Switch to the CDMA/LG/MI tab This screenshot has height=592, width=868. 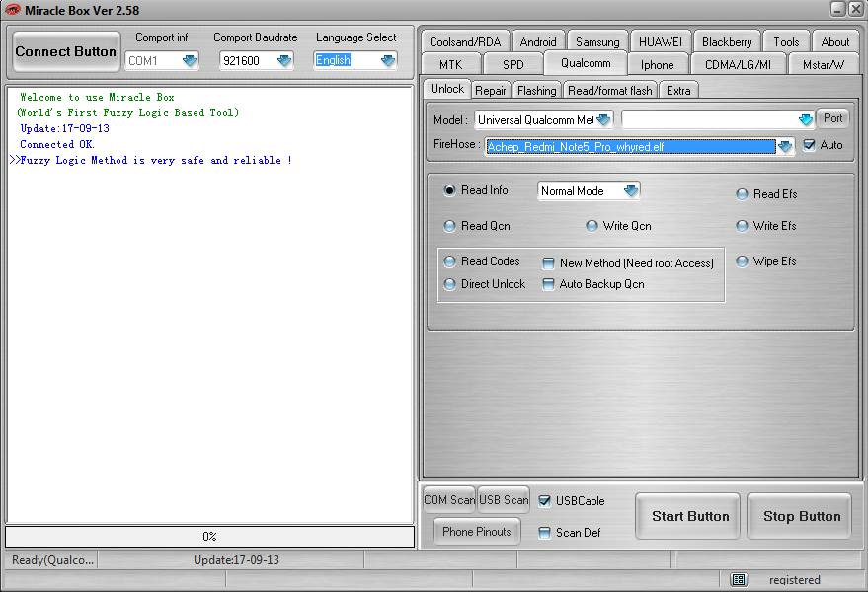click(738, 65)
